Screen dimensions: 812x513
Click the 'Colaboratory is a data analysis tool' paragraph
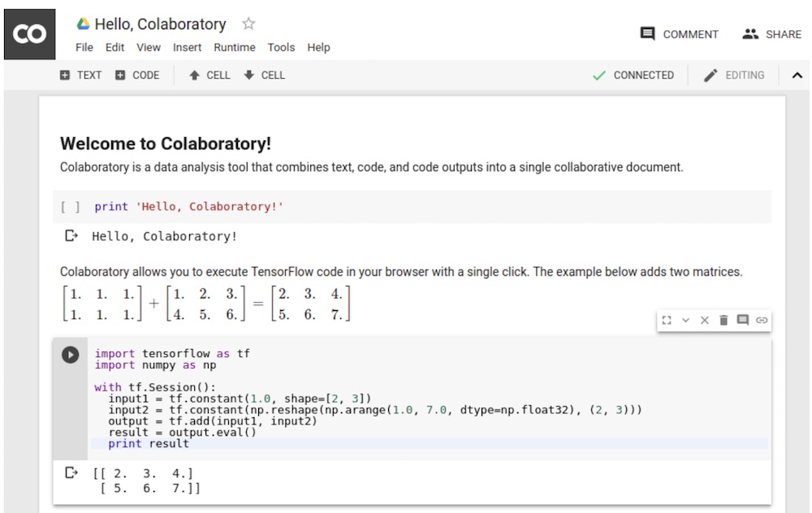(371, 167)
